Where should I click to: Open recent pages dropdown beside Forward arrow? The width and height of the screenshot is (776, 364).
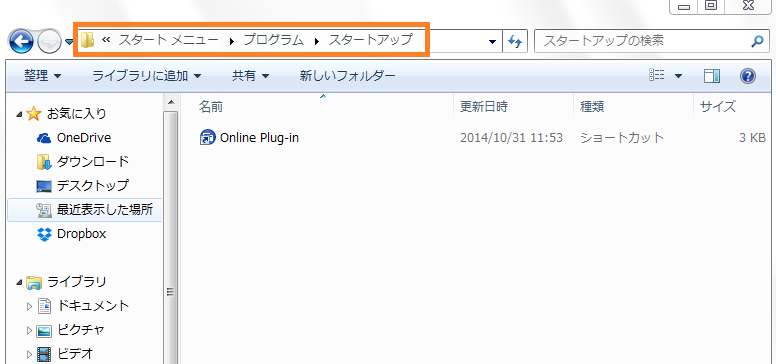69,42
